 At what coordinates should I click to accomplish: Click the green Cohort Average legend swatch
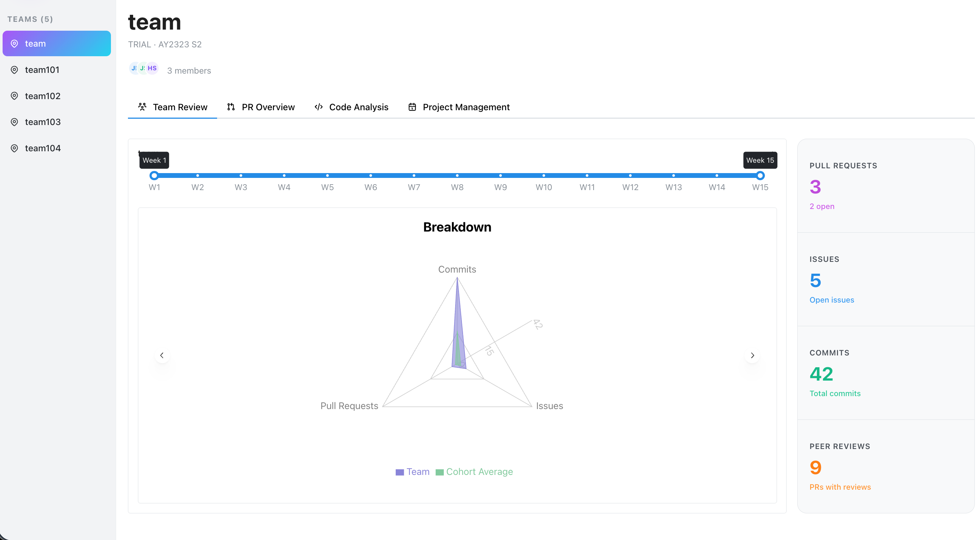tap(439, 472)
